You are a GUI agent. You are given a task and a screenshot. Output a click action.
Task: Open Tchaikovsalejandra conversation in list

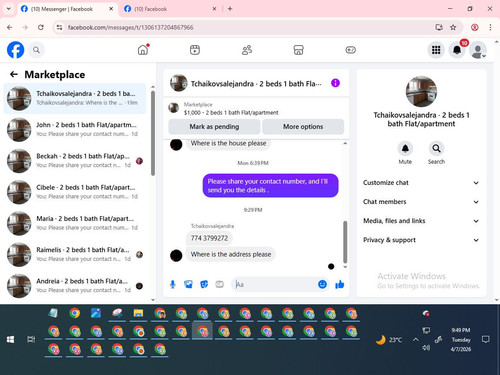pos(75,98)
